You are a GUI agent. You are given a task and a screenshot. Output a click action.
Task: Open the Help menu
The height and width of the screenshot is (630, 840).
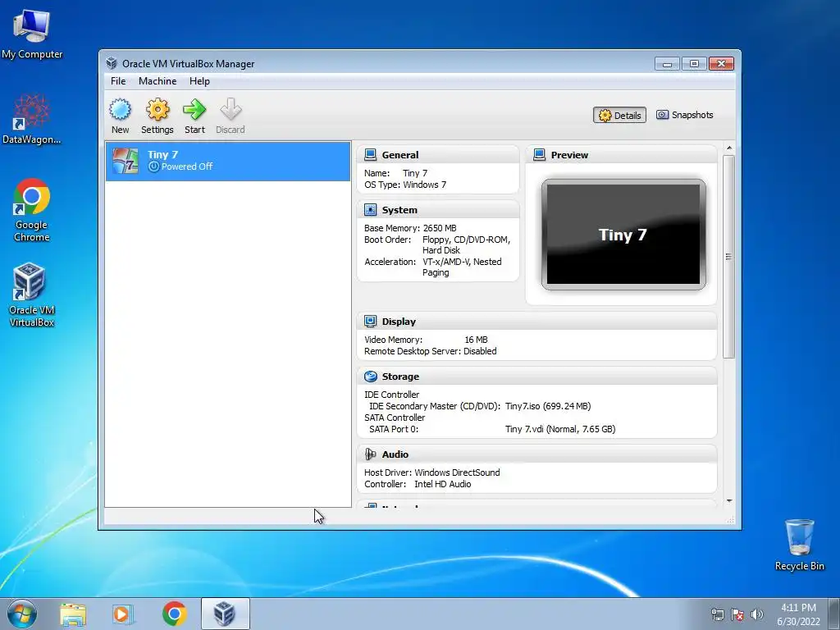coord(199,81)
